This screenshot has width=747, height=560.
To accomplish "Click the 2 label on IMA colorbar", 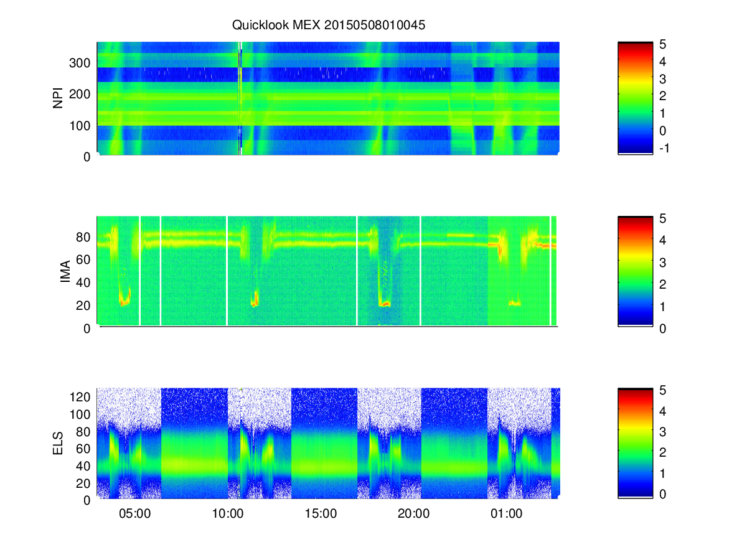I will pyautogui.click(x=663, y=284).
